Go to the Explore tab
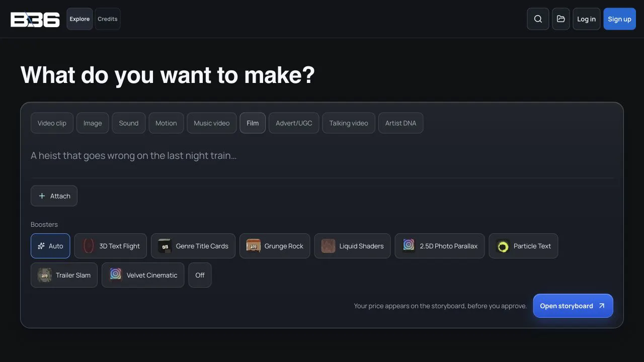This screenshot has height=362, width=644. point(79,19)
